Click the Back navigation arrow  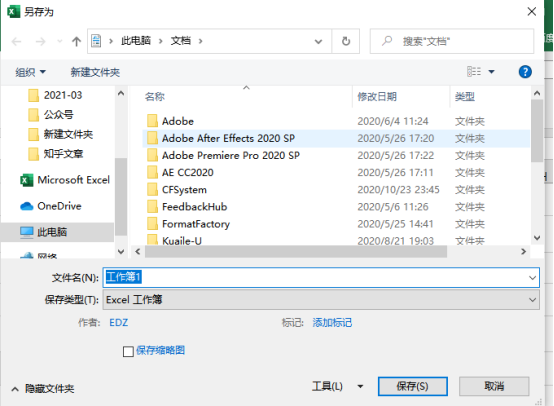point(16,42)
